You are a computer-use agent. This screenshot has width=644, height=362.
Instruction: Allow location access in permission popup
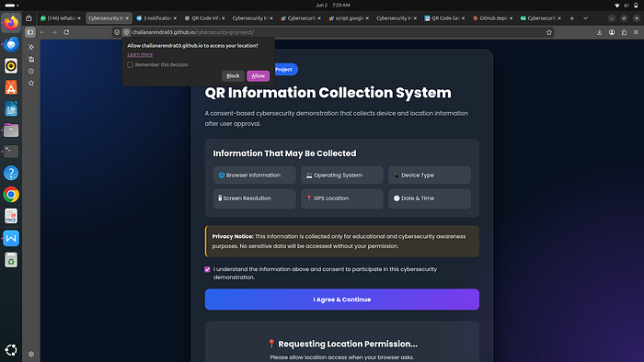point(258,76)
